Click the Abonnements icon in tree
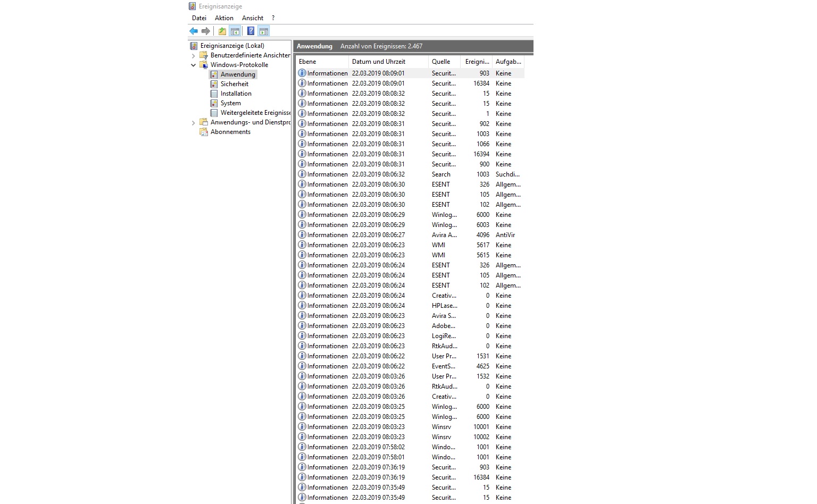Image resolution: width=817 pixels, height=504 pixels. pos(204,132)
